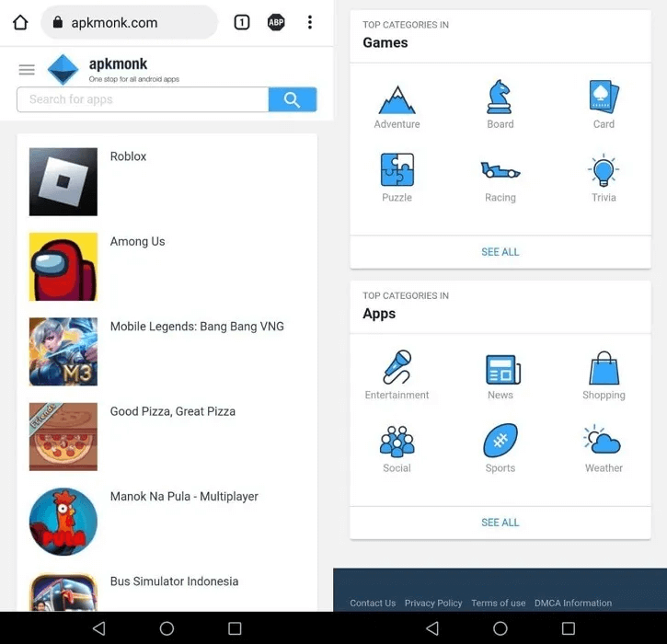Click the Roblox title text
This screenshot has width=667, height=644.
tap(128, 156)
